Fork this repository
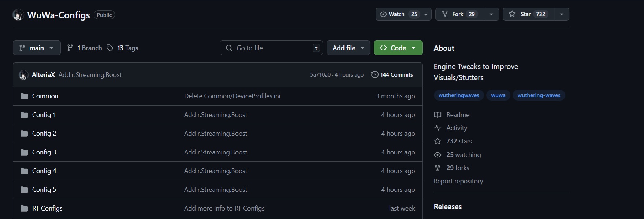 coord(459,14)
